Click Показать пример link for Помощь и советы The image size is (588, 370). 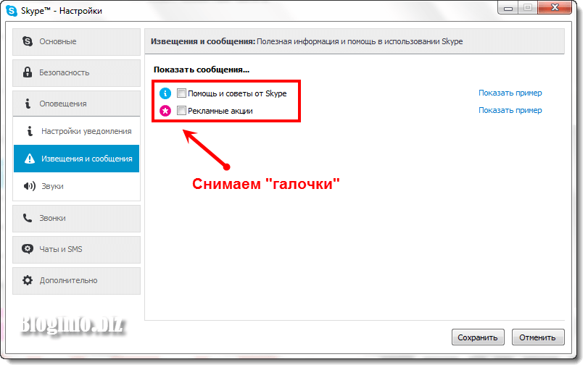(510, 93)
